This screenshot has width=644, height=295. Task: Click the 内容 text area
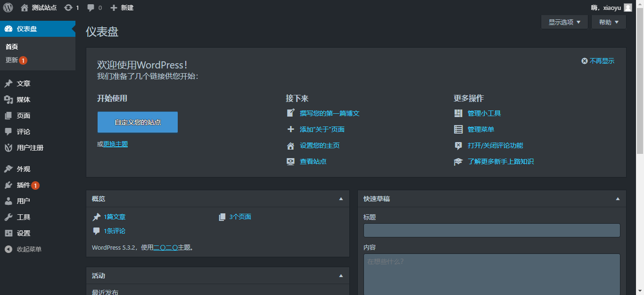click(x=492, y=274)
